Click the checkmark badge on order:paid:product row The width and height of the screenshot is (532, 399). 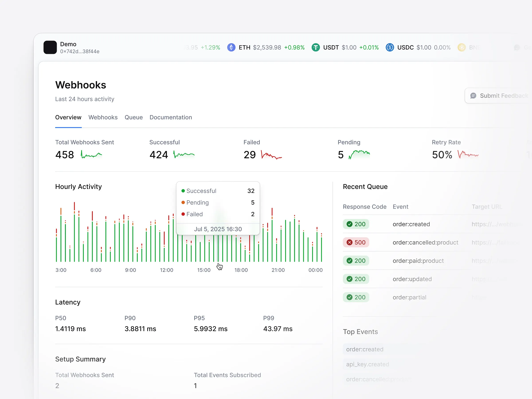[349, 261]
